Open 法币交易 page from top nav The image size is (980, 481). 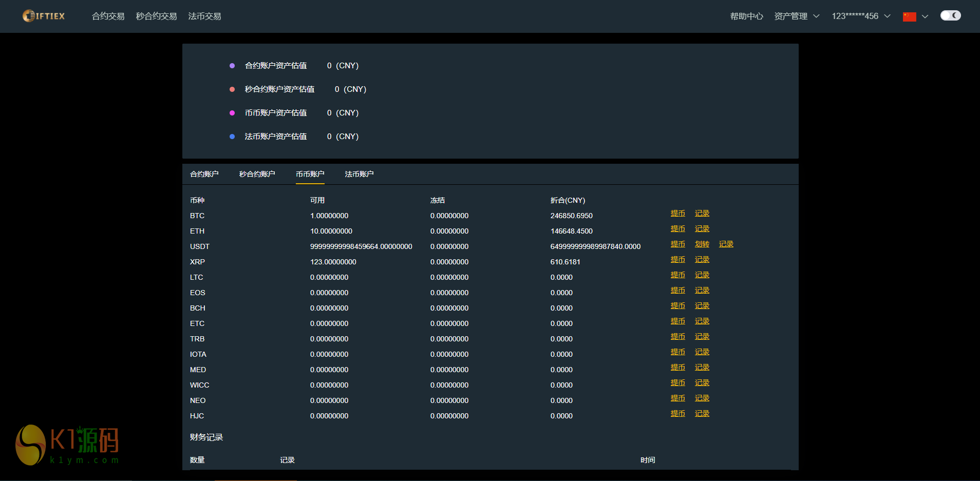tap(204, 16)
